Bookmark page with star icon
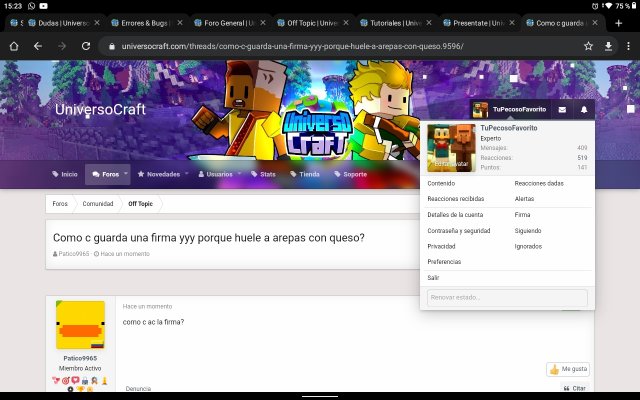 587,46
